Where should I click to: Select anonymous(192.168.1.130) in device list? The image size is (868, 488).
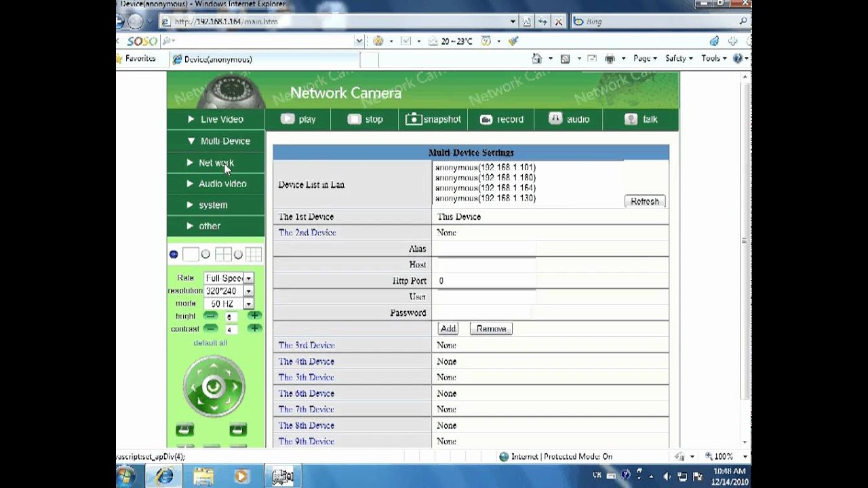tap(486, 199)
